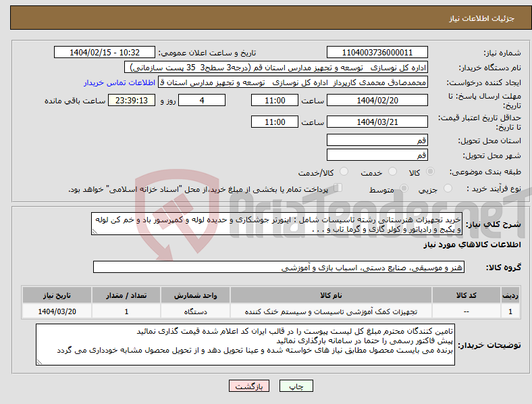Select the متوسط purchase type radio
The height and width of the screenshot is (404, 532).
click(x=404, y=188)
